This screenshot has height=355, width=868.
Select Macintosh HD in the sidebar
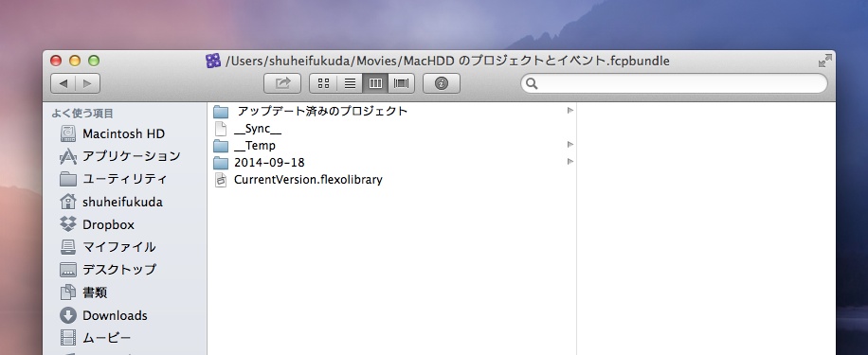123,133
